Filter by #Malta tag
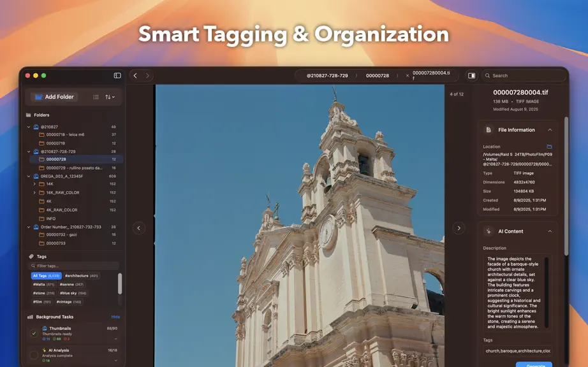 click(43, 285)
